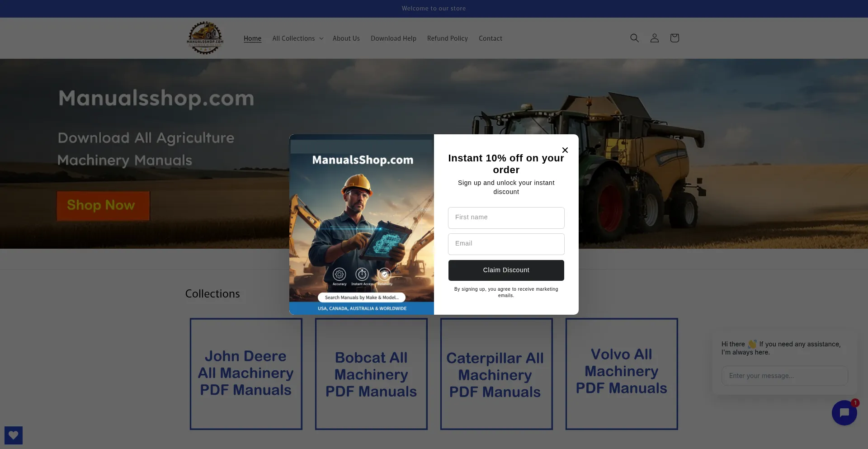
Task: Open the Contact page link
Action: (490, 38)
